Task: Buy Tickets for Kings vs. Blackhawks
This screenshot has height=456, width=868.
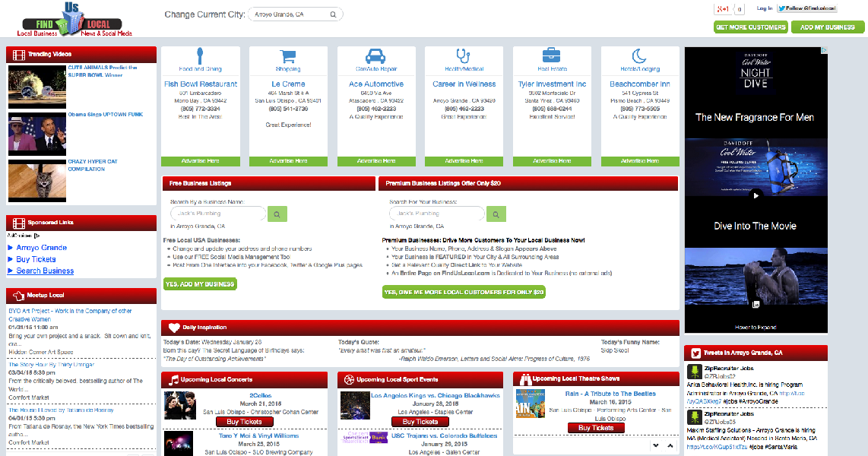Action: point(420,422)
